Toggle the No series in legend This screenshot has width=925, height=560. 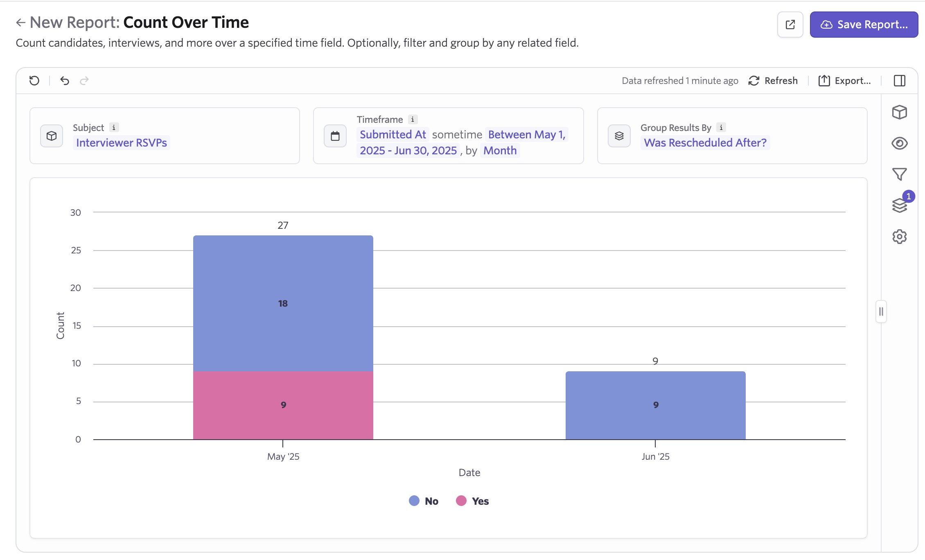click(424, 501)
